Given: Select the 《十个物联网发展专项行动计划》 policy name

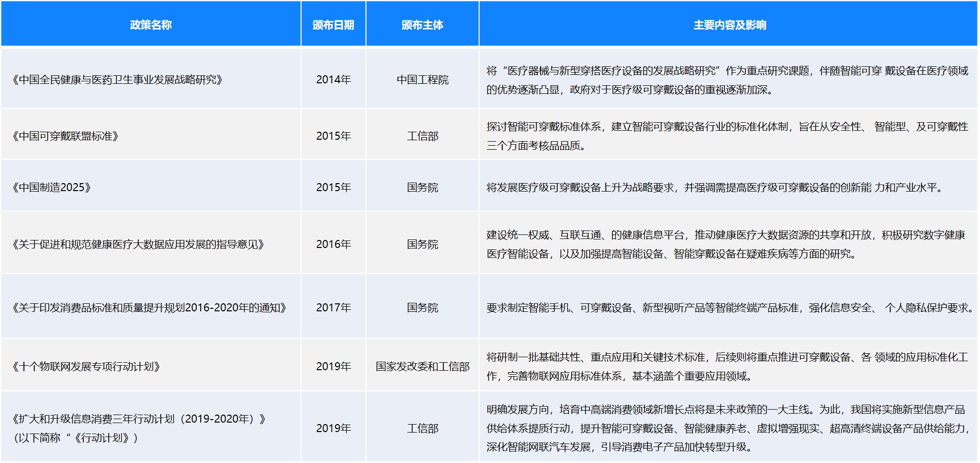Looking at the screenshot, I should coord(86,367).
